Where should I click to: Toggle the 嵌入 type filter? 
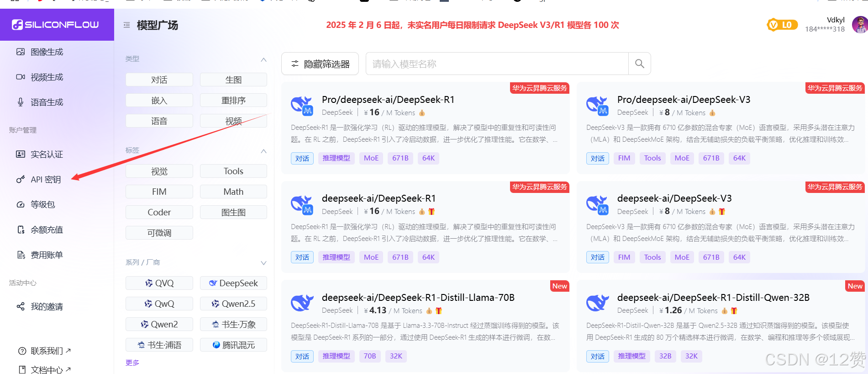(159, 100)
